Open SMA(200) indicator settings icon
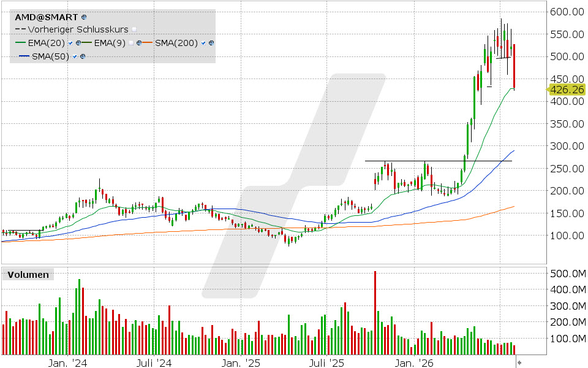588x368 pixels. click(211, 43)
